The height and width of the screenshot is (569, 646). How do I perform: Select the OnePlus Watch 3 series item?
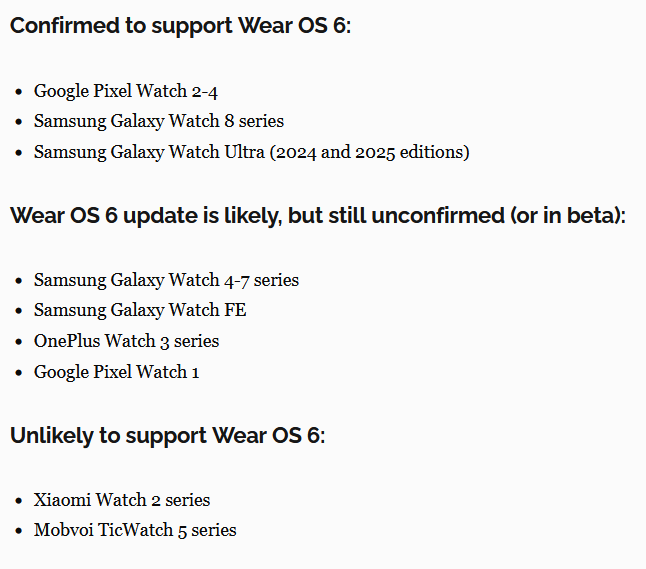(126, 341)
